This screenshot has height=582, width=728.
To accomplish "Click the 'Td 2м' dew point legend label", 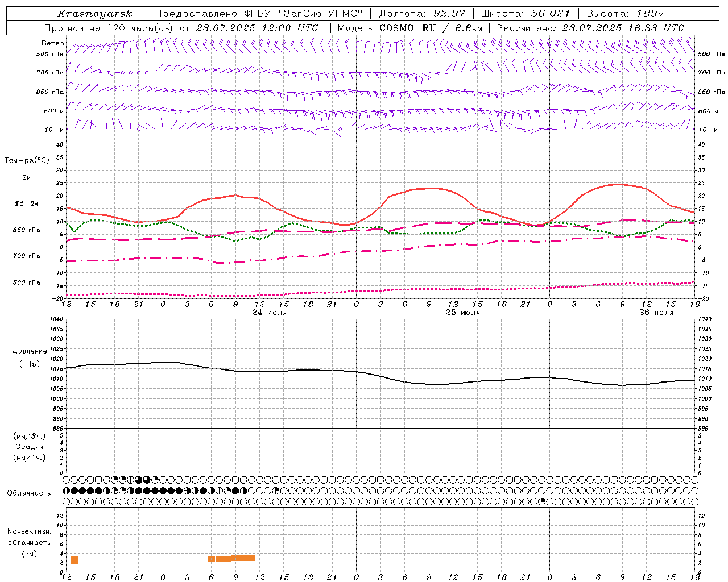I will click(x=27, y=203).
